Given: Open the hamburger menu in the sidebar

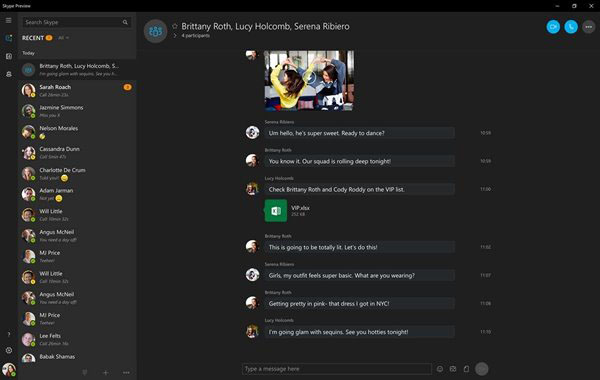Looking at the screenshot, I should coord(8,20).
